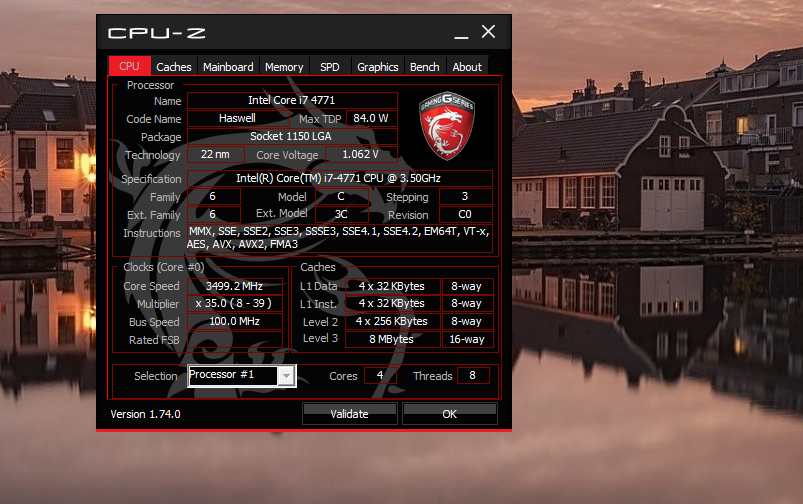This screenshot has width=803, height=504.
Task: Click the Cores value 4
Action: coord(380,375)
